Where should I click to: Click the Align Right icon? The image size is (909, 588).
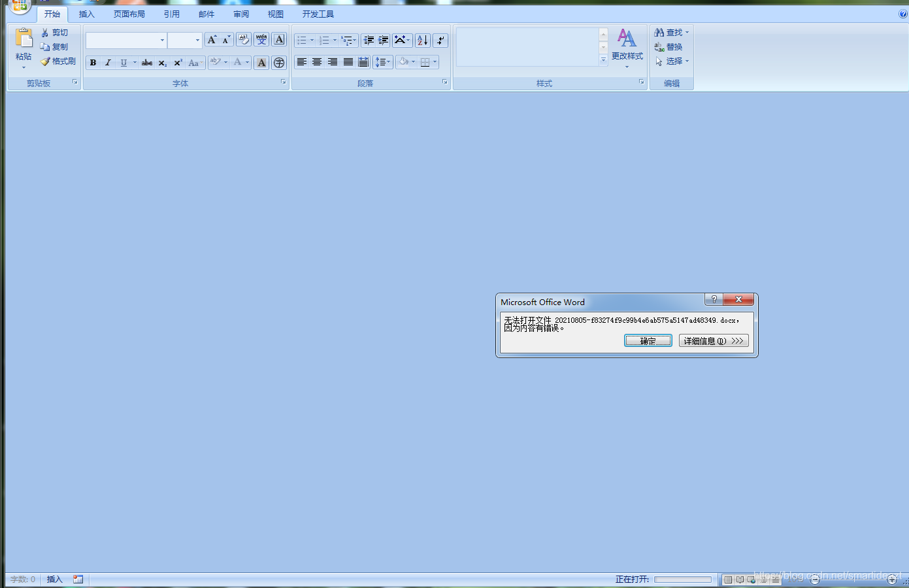(333, 62)
